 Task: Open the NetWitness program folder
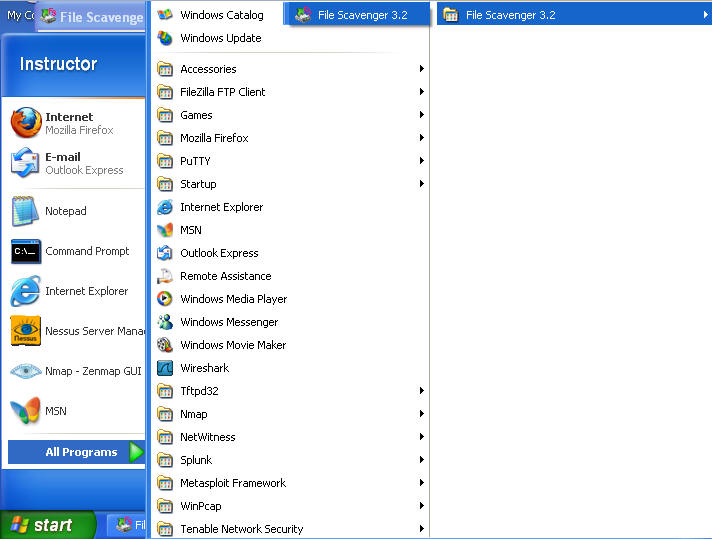291,437
